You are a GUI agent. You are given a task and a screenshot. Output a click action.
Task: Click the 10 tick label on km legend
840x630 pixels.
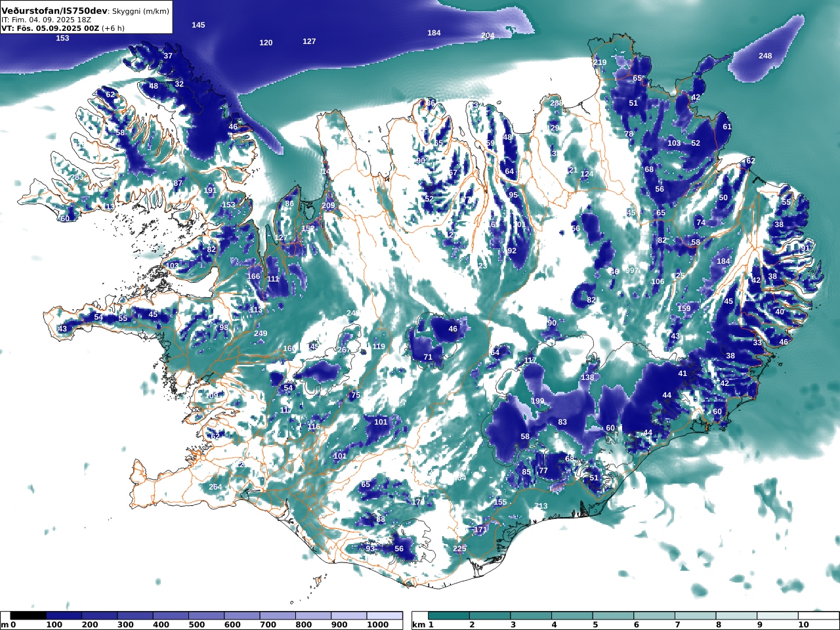pos(804,625)
